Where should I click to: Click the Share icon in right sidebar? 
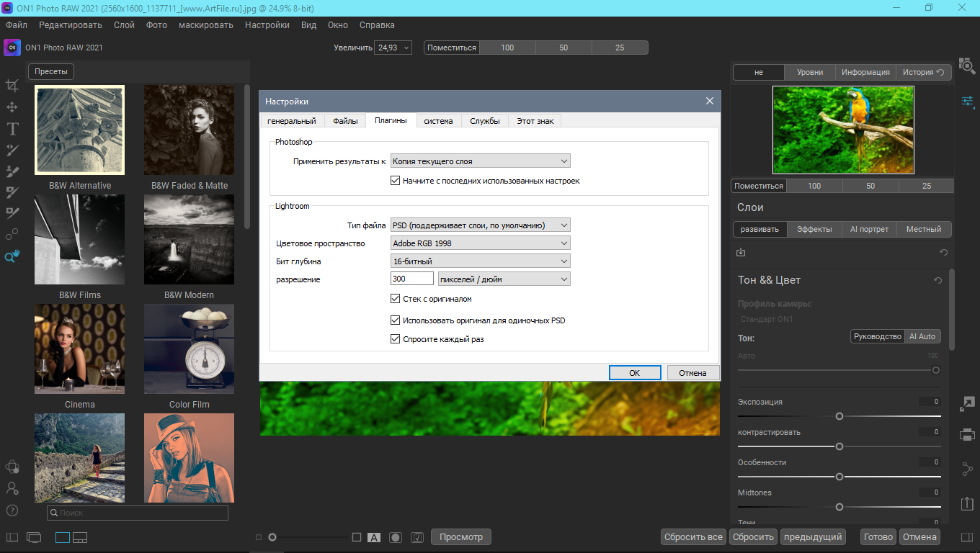(967, 469)
